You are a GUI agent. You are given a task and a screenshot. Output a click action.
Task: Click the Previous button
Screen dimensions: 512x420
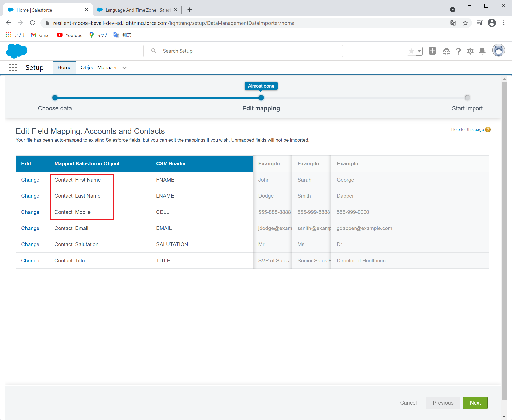coord(443,403)
